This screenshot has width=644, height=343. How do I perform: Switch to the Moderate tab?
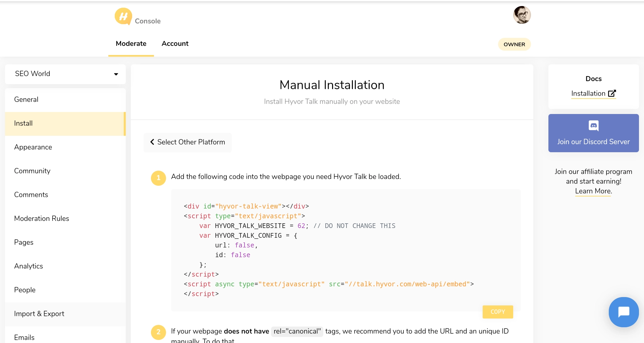(131, 44)
